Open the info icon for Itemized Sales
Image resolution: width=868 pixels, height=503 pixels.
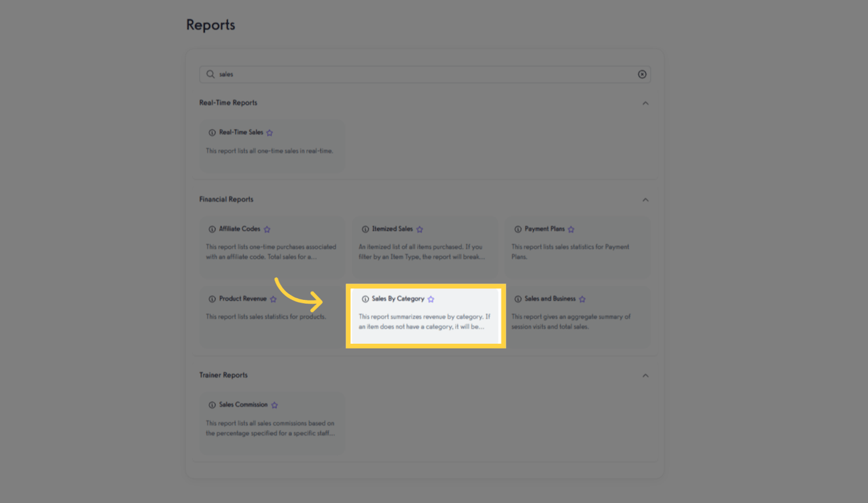[365, 229]
